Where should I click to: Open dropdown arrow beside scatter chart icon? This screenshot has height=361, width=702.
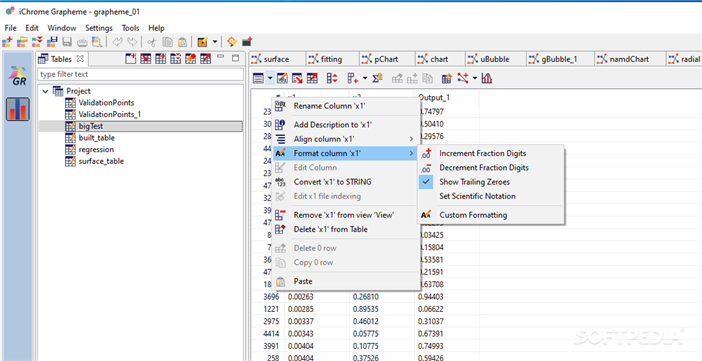(x=475, y=79)
